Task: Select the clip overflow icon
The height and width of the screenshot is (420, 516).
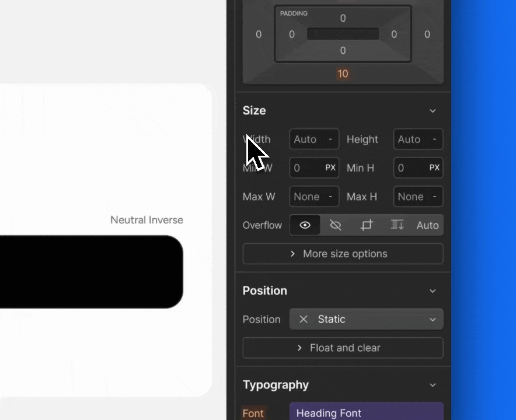Action: tap(366, 225)
